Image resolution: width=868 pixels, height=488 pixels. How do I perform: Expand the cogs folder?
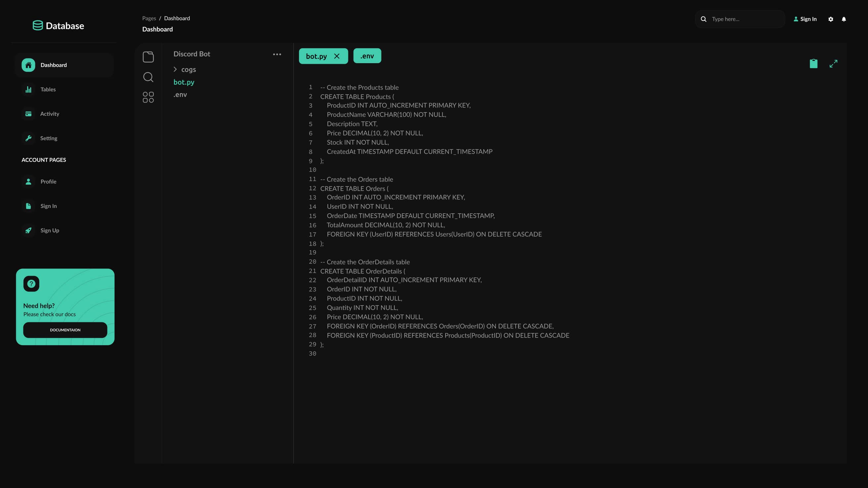point(175,69)
